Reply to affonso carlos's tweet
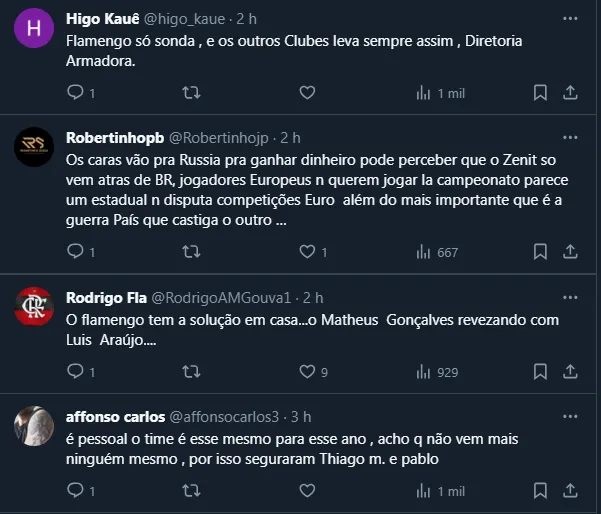 [x=74, y=491]
